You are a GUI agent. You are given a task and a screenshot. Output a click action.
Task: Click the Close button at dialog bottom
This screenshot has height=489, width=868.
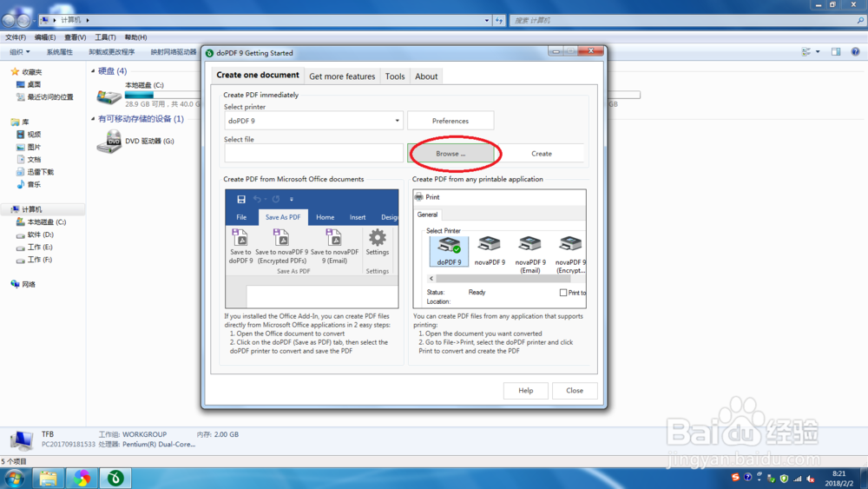(575, 391)
